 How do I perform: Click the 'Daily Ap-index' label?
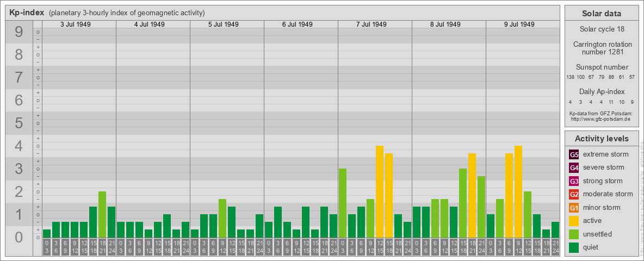pyautogui.click(x=602, y=91)
